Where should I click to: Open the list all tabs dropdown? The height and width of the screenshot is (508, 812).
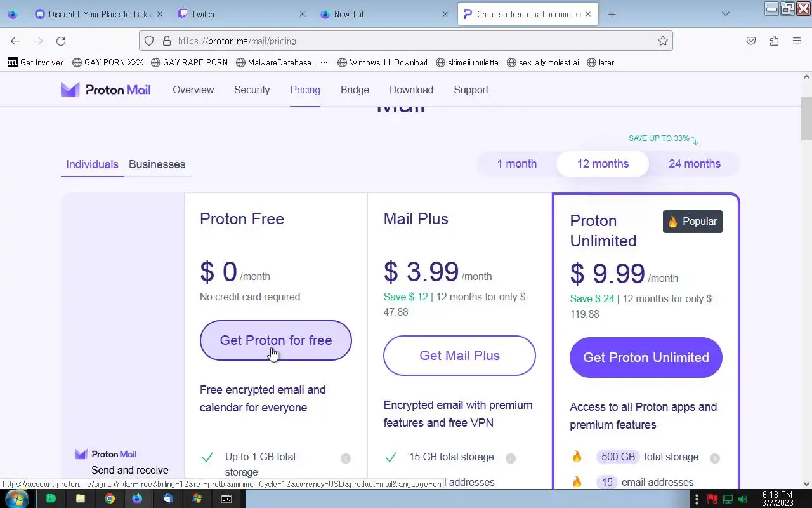pos(726,14)
